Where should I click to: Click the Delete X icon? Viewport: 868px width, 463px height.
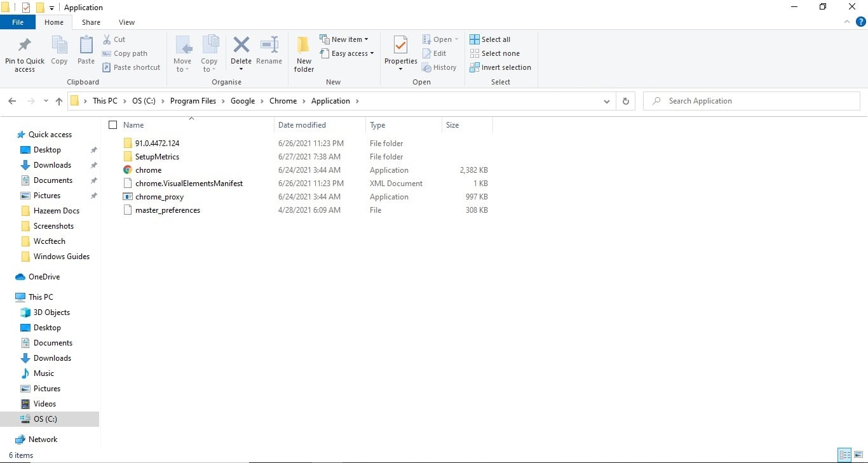tap(241, 45)
